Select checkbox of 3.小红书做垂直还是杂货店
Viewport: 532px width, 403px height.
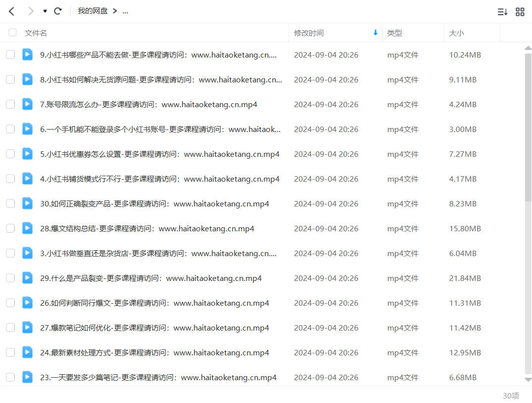(x=10, y=253)
